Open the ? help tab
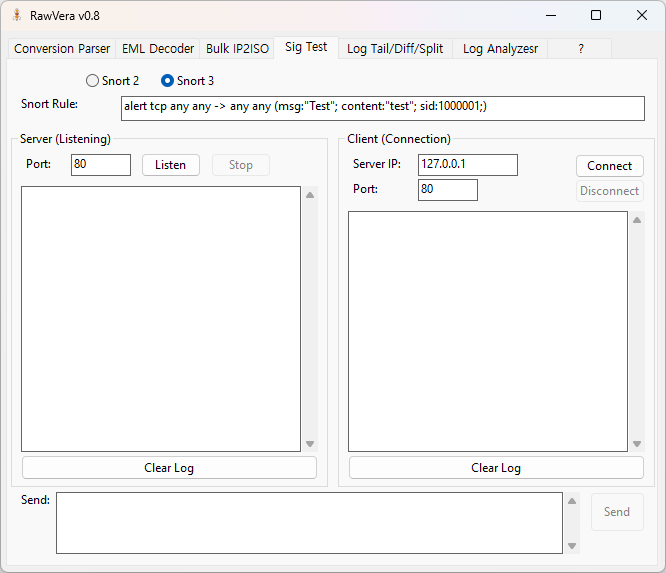The height and width of the screenshot is (573, 666). point(580,48)
